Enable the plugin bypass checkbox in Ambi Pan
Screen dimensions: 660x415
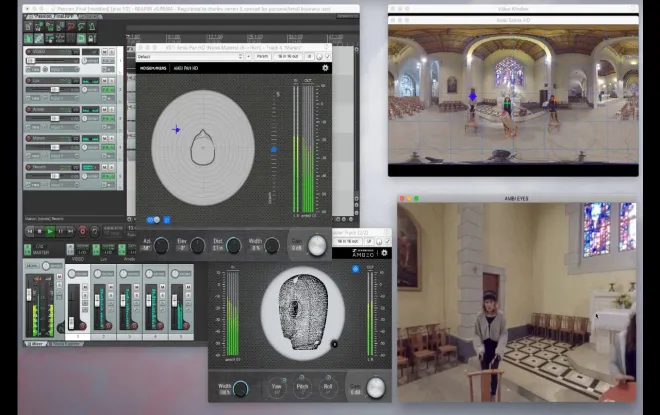point(326,57)
